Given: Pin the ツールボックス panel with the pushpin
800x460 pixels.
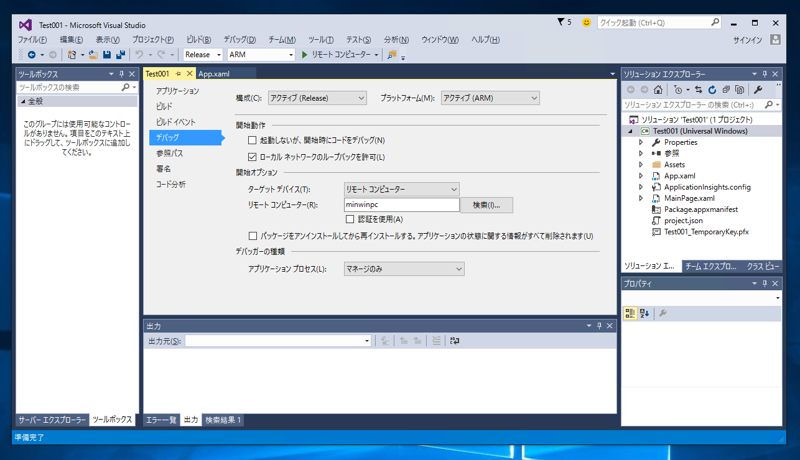Looking at the screenshot, I should tap(121, 74).
